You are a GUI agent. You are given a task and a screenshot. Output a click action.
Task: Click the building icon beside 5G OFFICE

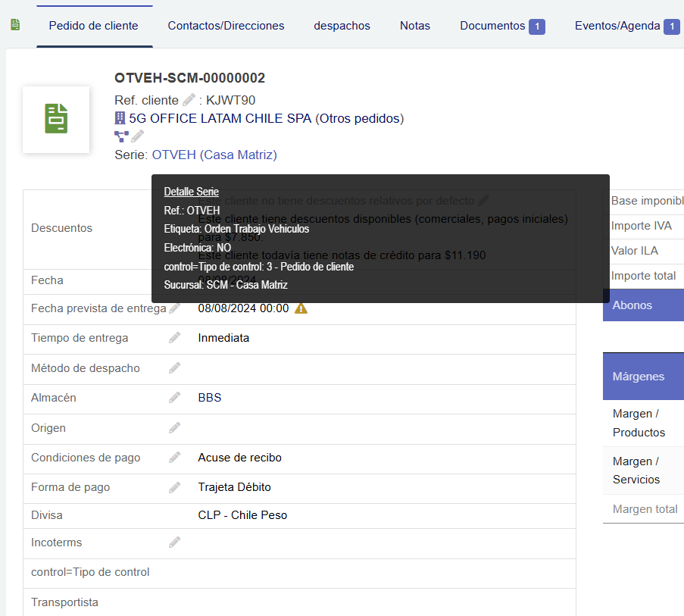pos(120,118)
